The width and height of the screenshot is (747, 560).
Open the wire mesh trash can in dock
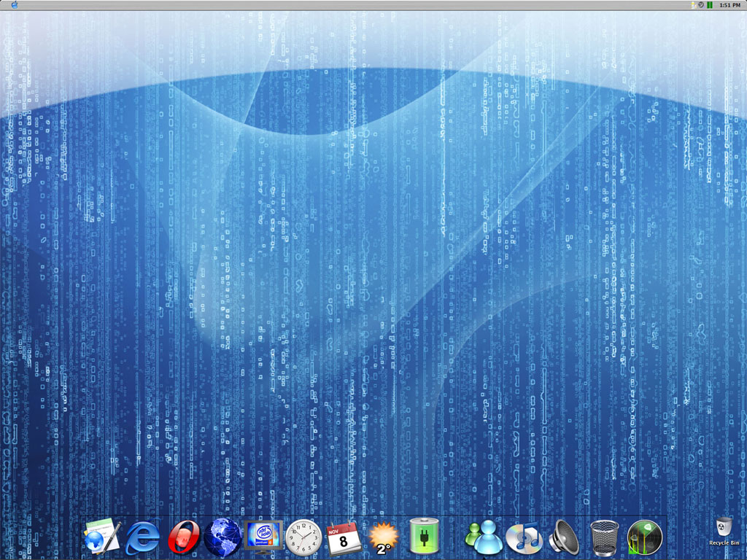(604, 538)
